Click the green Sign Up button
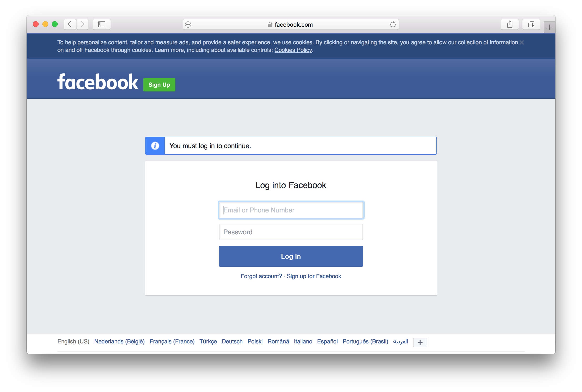This screenshot has width=582, height=392. coord(160,85)
